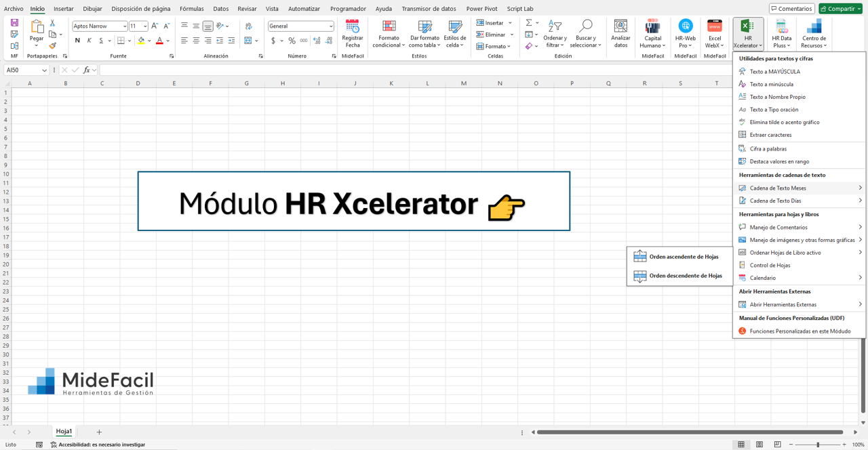
Task: Toggle italic K formatting
Action: (x=89, y=41)
